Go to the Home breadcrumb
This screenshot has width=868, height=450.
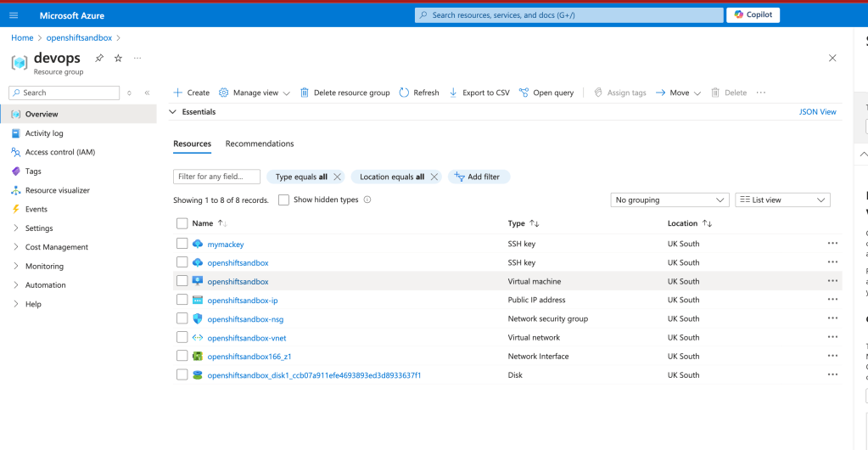[x=22, y=37]
